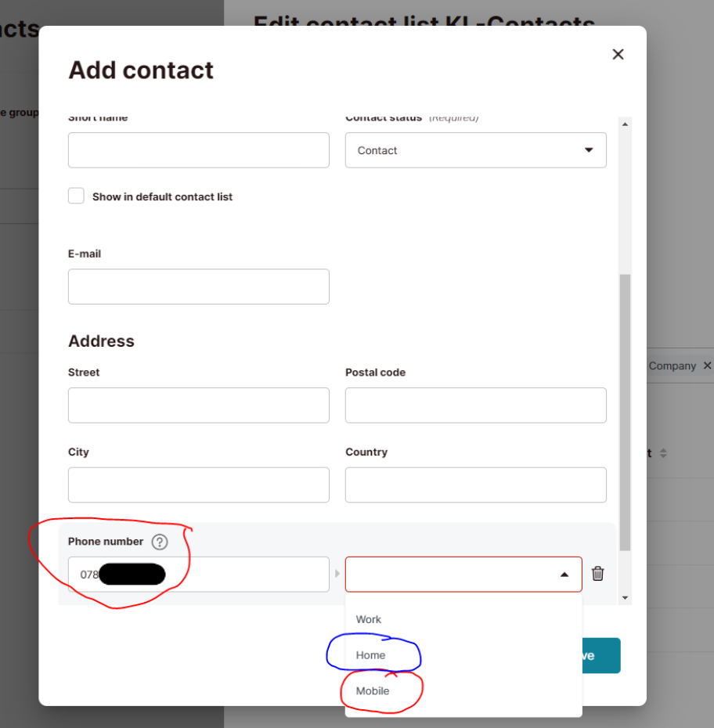This screenshot has width=714, height=728.
Task: Click the E-mail input field
Action: click(199, 287)
